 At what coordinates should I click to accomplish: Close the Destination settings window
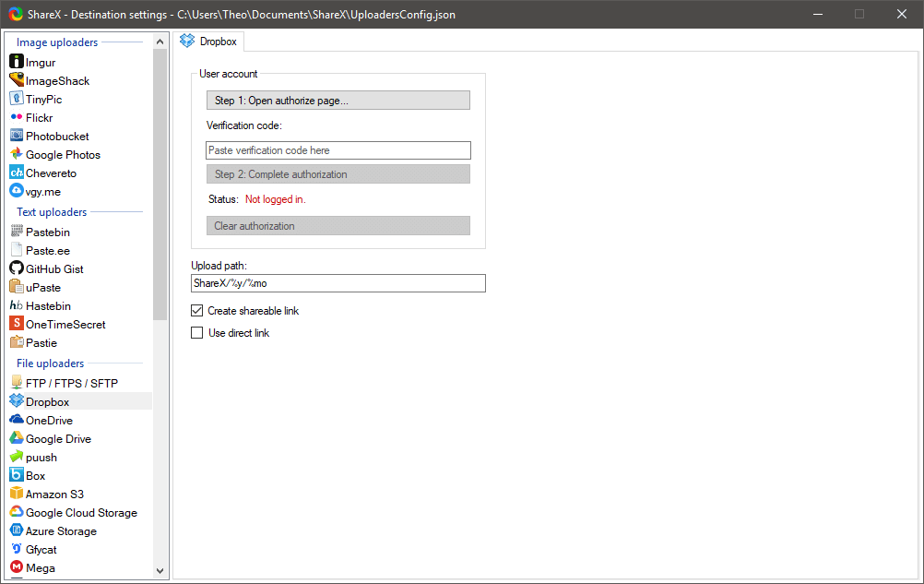pyautogui.click(x=902, y=14)
